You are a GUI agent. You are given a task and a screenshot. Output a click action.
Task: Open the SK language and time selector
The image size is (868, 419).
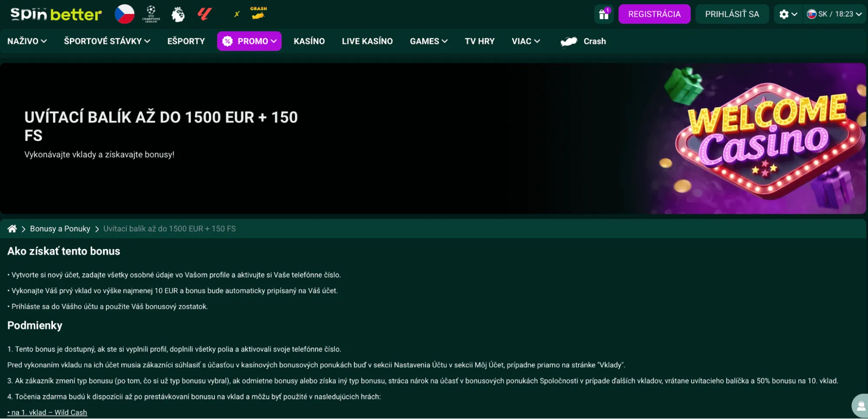834,14
